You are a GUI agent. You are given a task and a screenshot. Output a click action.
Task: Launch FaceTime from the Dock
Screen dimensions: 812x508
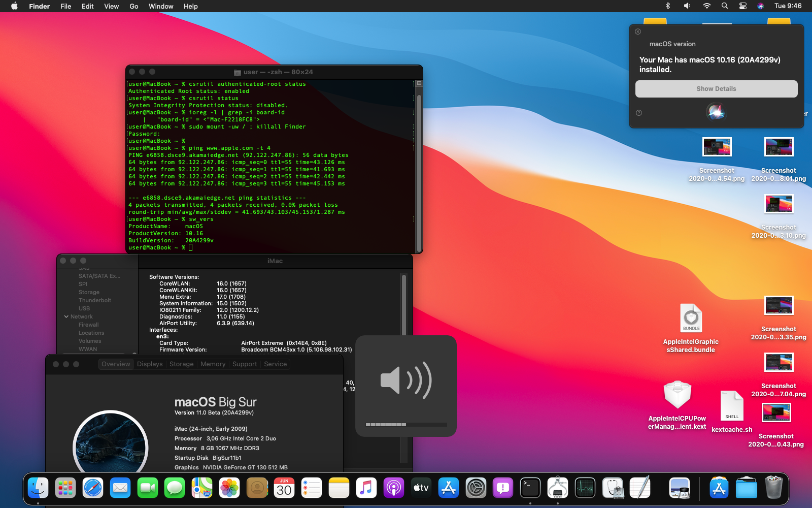pyautogui.click(x=148, y=488)
